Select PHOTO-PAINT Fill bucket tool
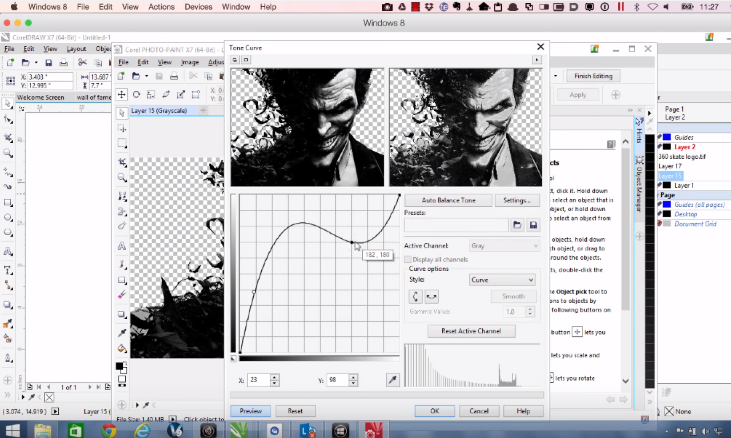 [x=122, y=349]
